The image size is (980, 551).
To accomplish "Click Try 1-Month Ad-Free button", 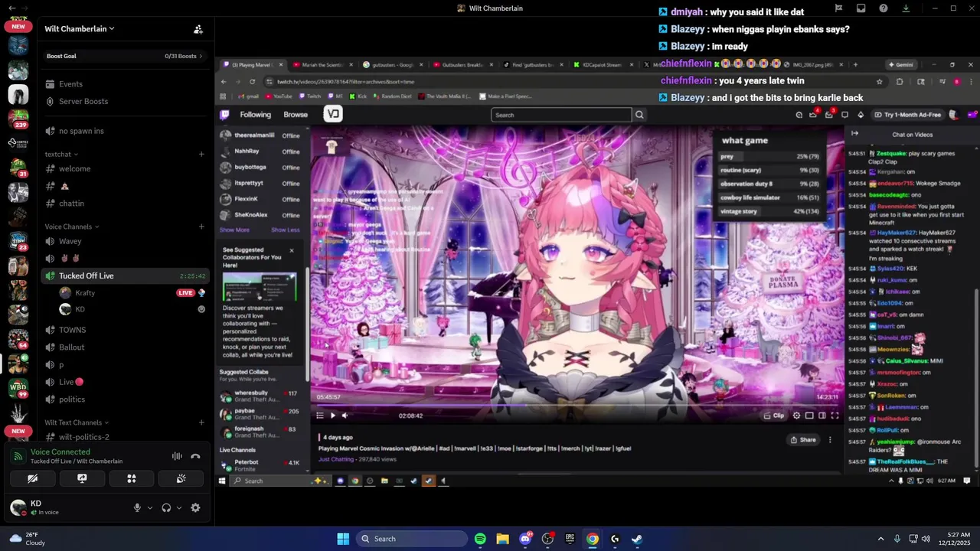I will [x=908, y=115].
